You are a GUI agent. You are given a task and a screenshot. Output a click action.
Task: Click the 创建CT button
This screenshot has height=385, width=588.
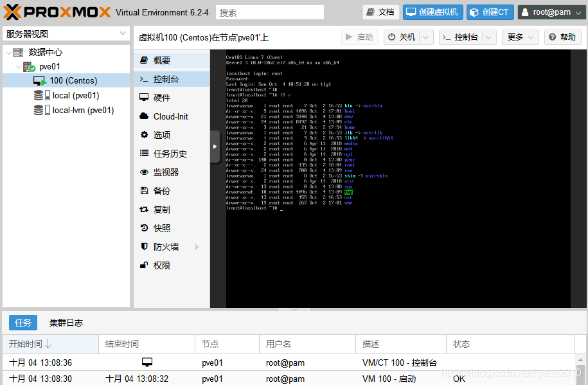coord(490,12)
